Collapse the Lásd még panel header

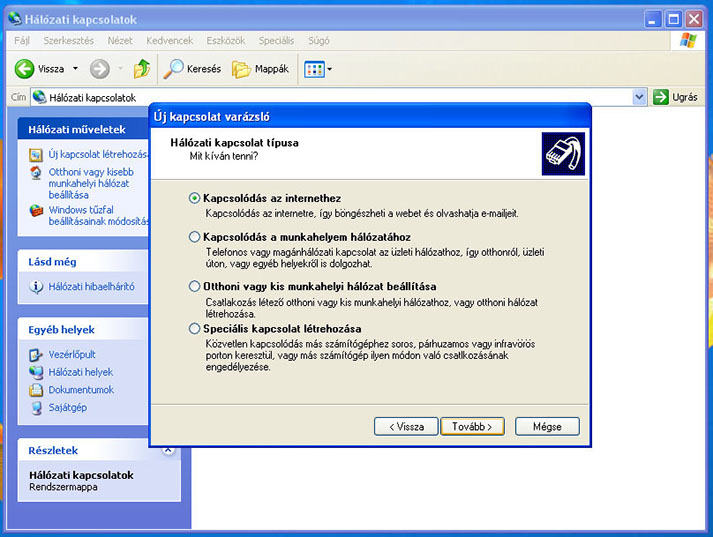[84, 261]
